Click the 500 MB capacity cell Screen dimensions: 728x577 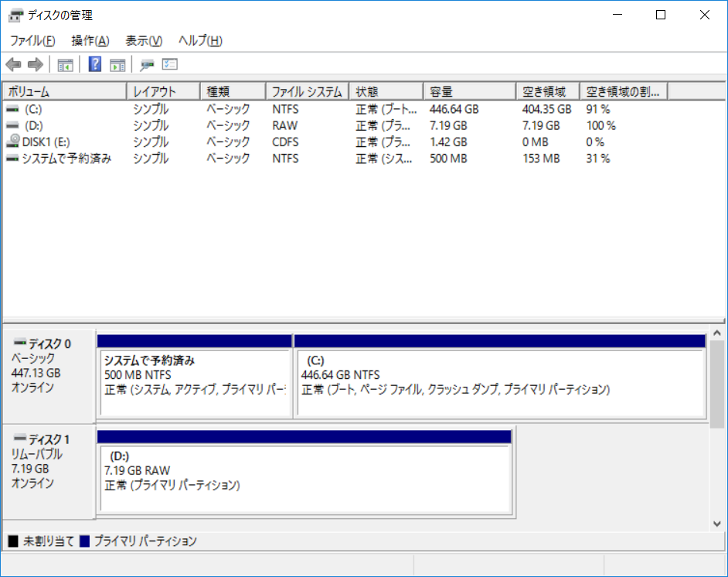[x=448, y=159]
